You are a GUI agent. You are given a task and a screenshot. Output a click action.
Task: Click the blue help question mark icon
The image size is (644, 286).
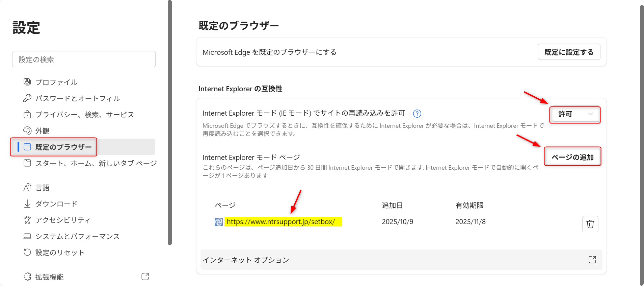(x=417, y=114)
